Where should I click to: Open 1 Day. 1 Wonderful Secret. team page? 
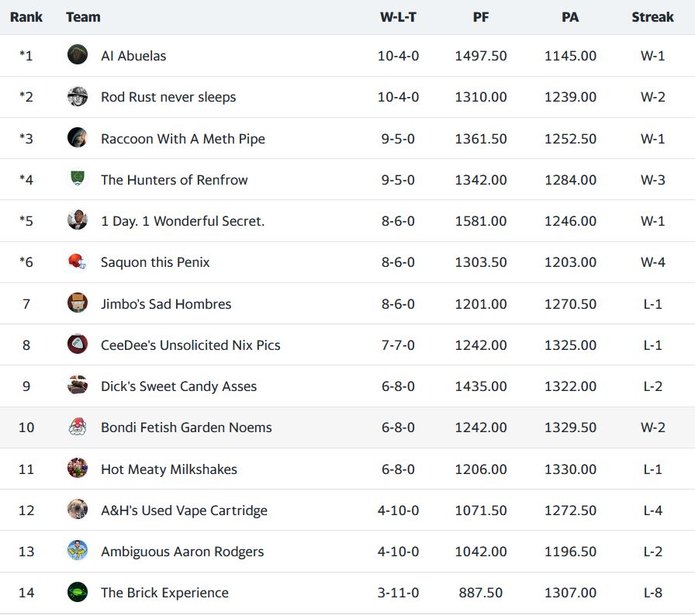click(x=182, y=221)
